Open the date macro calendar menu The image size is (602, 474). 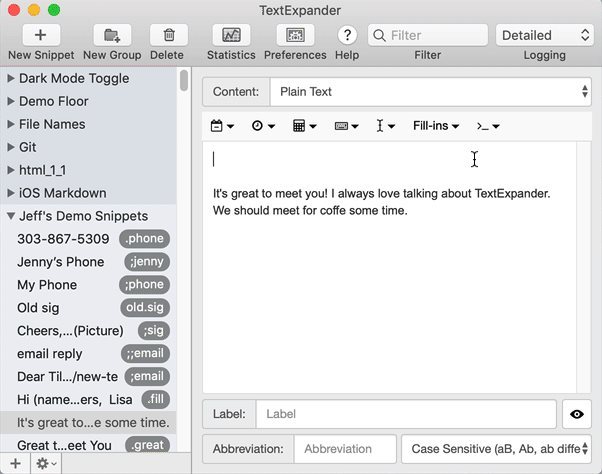222,126
